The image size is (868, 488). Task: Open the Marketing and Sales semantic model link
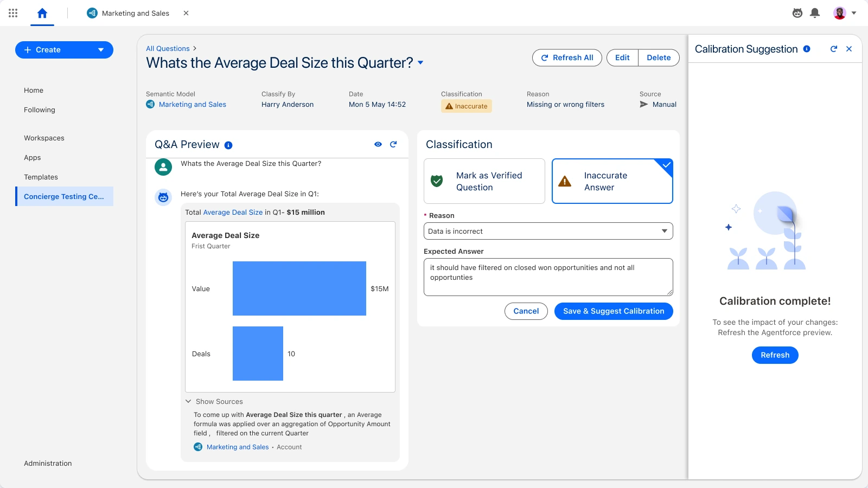coord(193,105)
